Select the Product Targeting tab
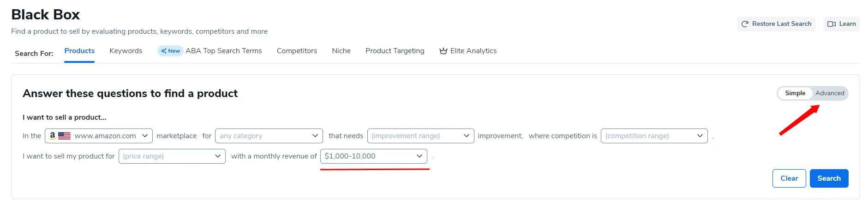The width and height of the screenshot is (868, 208). coord(395,51)
